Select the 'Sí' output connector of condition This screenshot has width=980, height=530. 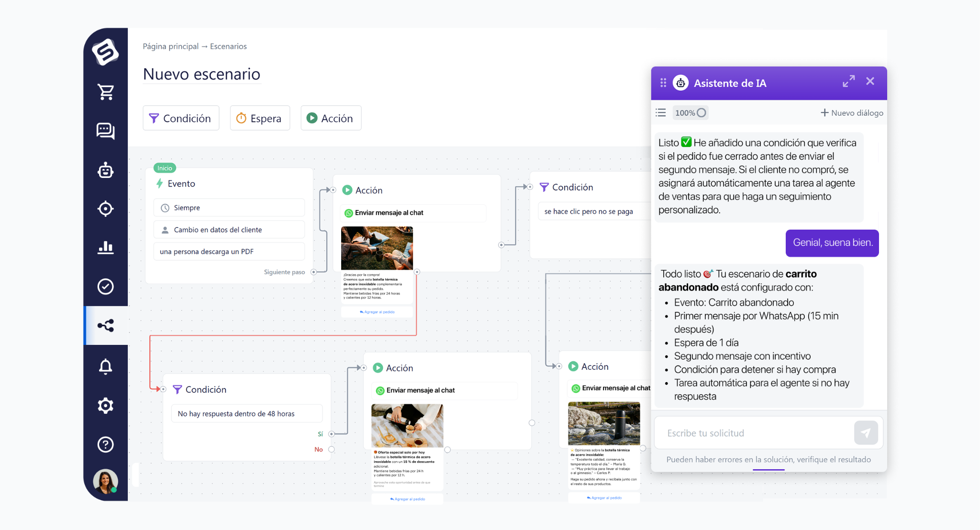331,434
